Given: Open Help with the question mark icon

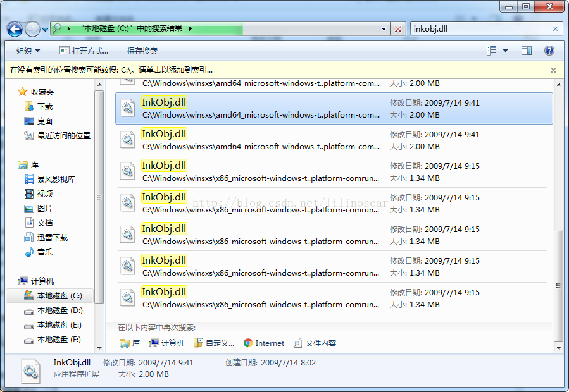Looking at the screenshot, I should tap(549, 51).
